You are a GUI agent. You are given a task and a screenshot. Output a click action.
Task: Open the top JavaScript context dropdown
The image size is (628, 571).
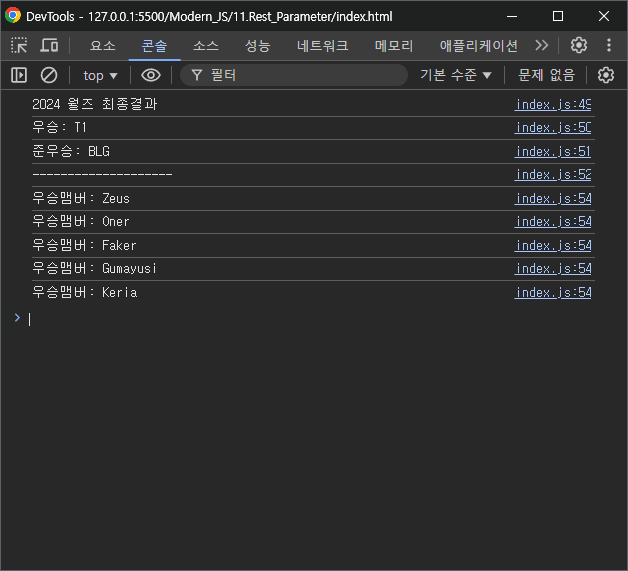100,75
